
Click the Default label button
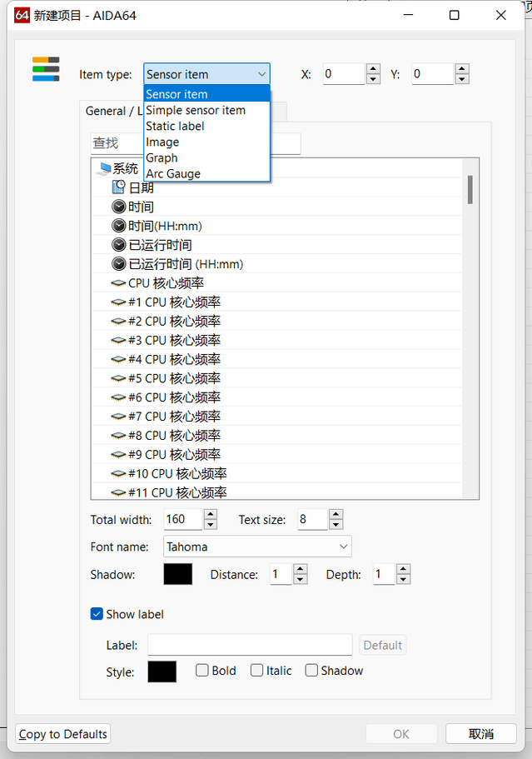382,645
